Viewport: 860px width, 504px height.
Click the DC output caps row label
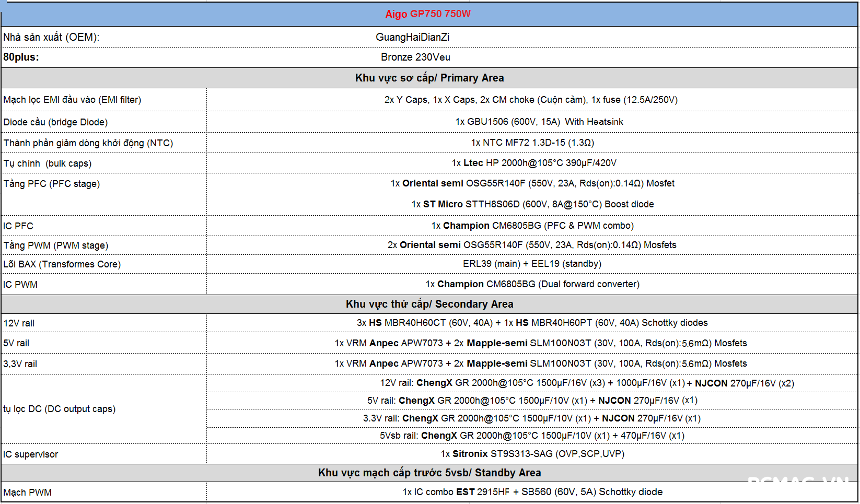(x=60, y=409)
